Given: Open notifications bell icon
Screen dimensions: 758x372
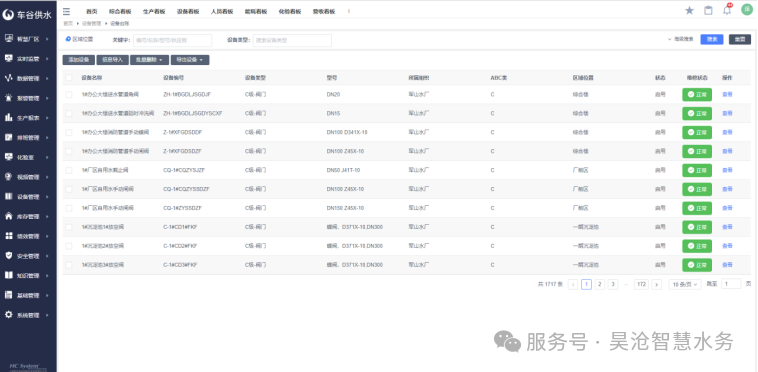Looking at the screenshot, I should pyautogui.click(x=727, y=10).
